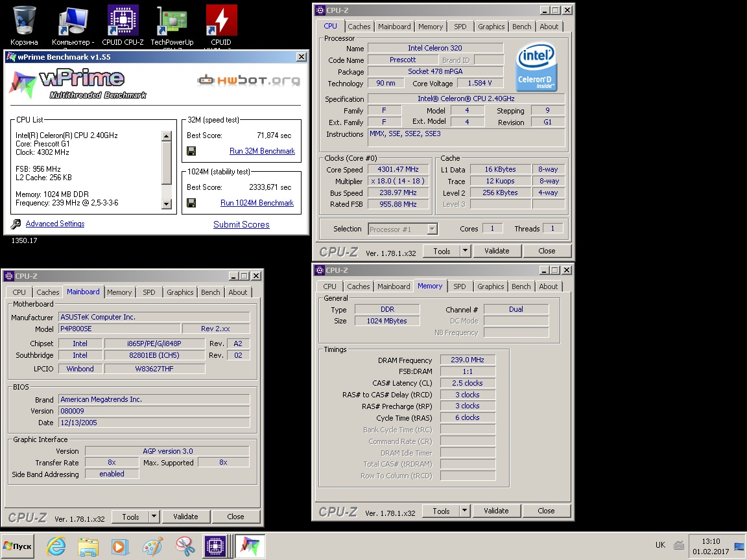Click the UK language indicator in tray
The image size is (747, 560).
[660, 545]
